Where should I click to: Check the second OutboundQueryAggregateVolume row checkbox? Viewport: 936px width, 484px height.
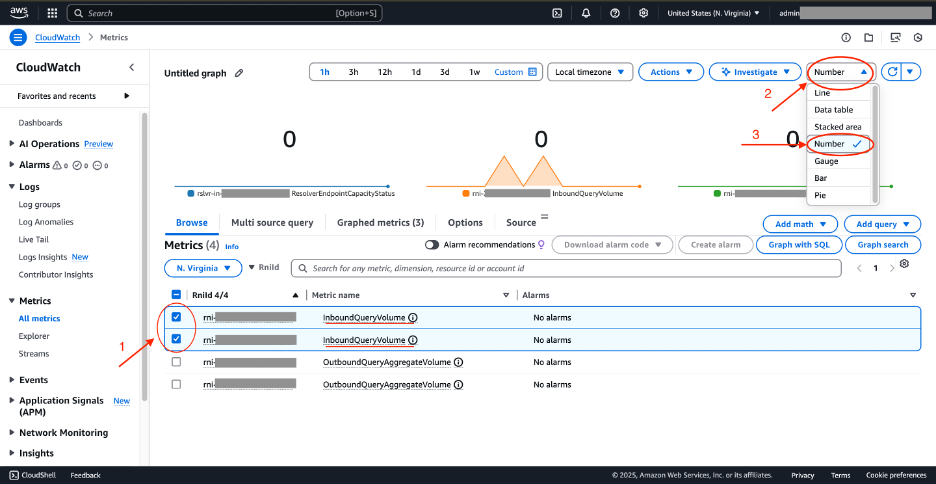(176, 384)
